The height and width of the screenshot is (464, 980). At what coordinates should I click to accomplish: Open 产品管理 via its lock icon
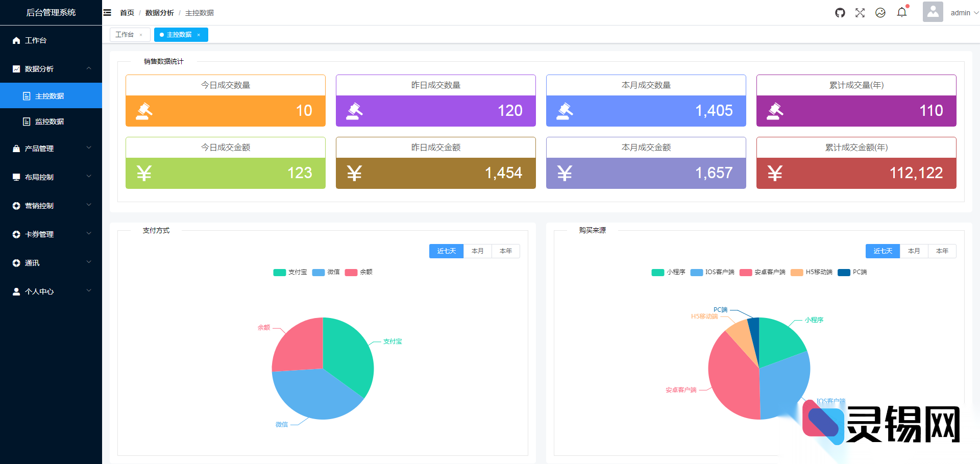click(15, 148)
